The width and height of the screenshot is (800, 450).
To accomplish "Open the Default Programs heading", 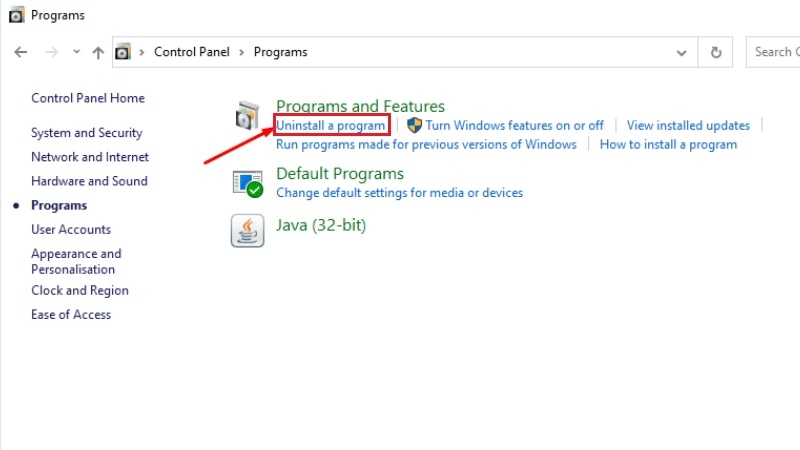I will [340, 174].
